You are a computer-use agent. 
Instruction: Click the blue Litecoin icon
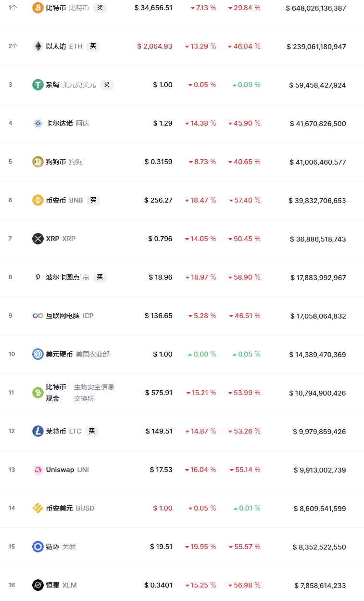(38, 431)
